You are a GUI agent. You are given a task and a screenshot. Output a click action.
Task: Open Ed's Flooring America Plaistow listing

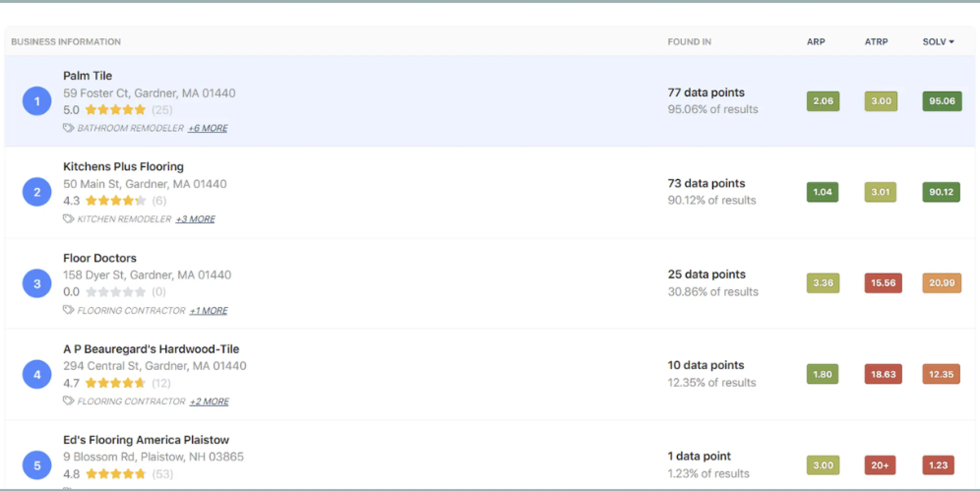tap(146, 440)
